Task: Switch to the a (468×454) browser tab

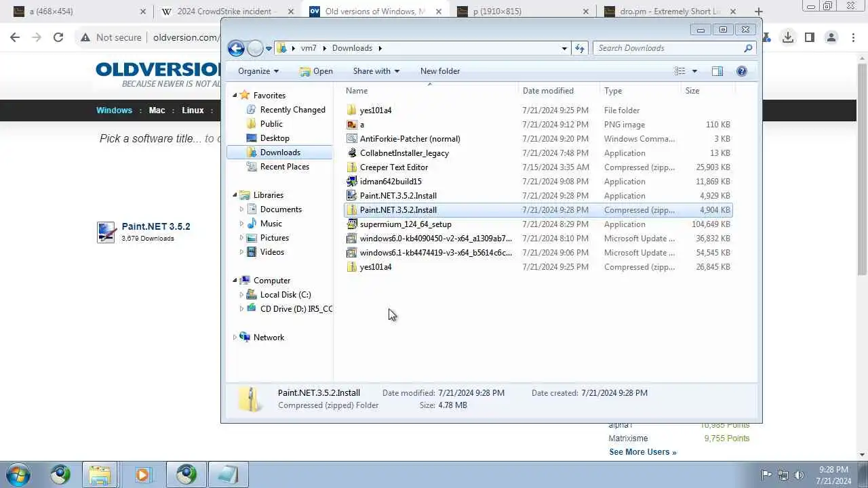Action: pyautogui.click(x=78, y=12)
